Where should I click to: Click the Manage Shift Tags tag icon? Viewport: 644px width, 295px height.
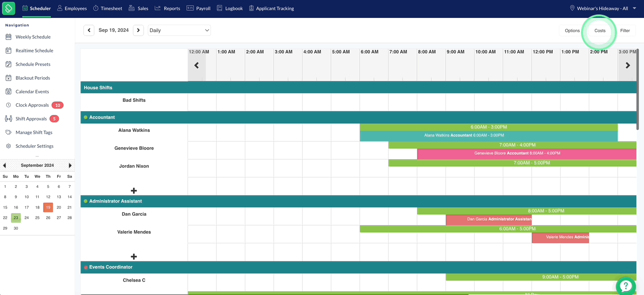[x=8, y=133]
